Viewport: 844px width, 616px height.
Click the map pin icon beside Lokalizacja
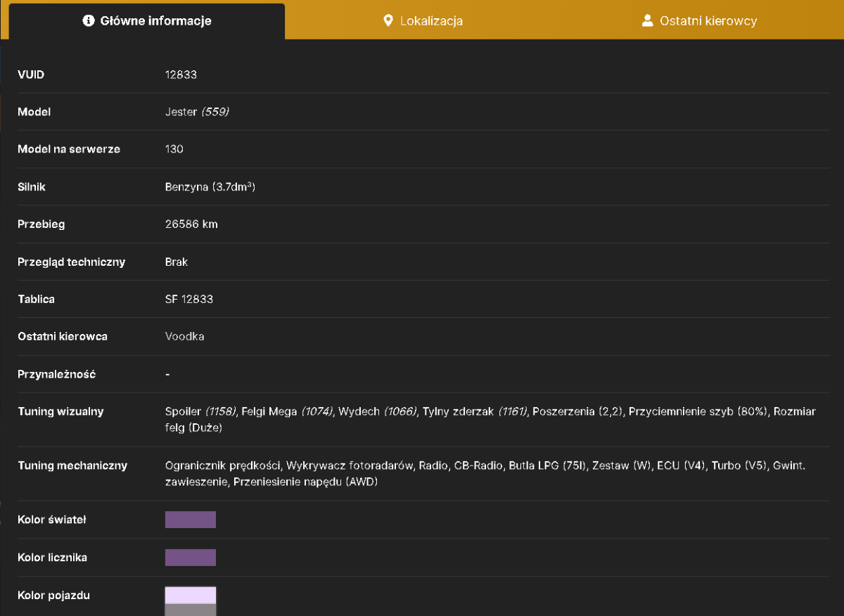(x=388, y=20)
